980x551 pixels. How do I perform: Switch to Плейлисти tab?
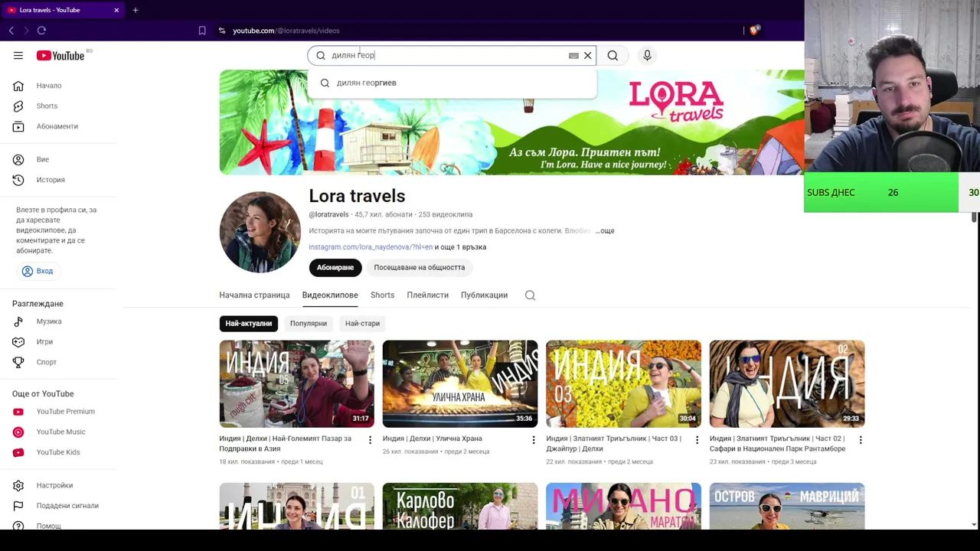coord(427,295)
